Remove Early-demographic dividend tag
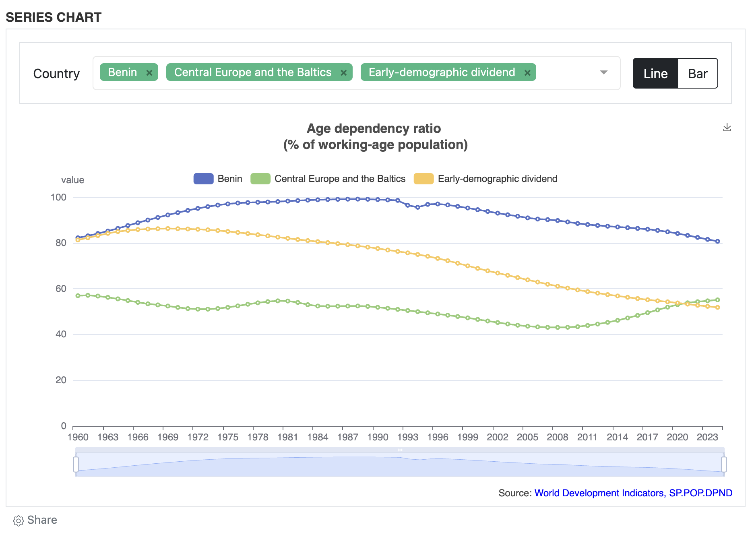Image resolution: width=756 pixels, height=541 pixels. point(527,73)
